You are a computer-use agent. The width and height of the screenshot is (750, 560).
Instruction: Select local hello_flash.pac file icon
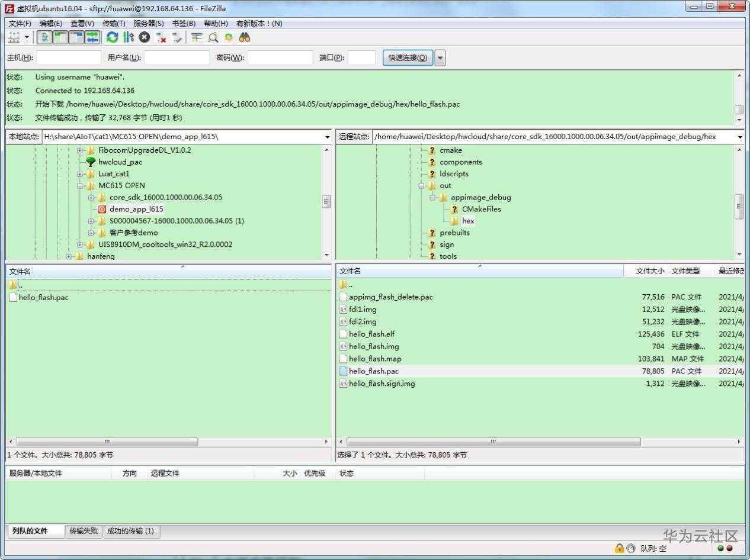pyautogui.click(x=14, y=297)
